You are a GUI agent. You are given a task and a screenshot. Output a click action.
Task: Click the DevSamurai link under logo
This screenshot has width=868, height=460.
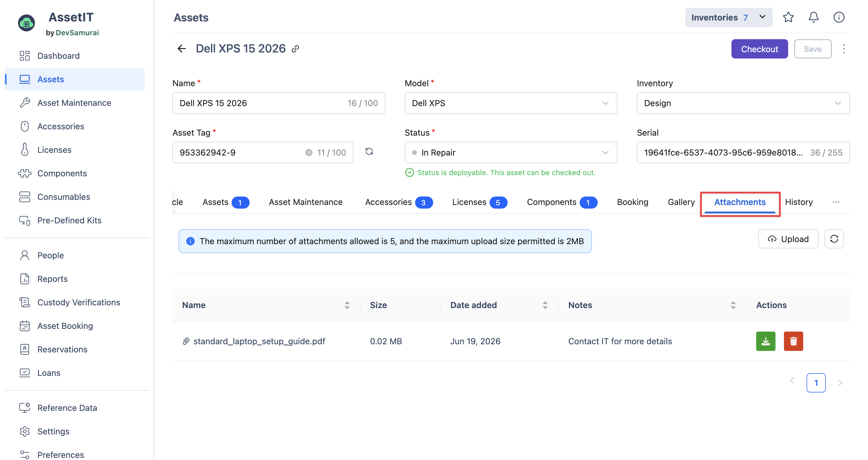click(77, 33)
